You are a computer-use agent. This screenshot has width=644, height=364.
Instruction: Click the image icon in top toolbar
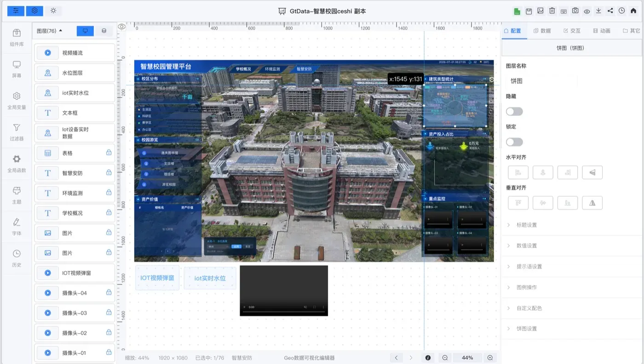click(x=540, y=11)
